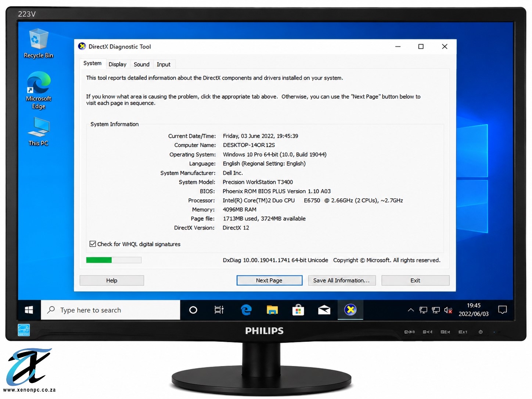
Task: Click the muted volume tray icon
Action: coord(448,310)
